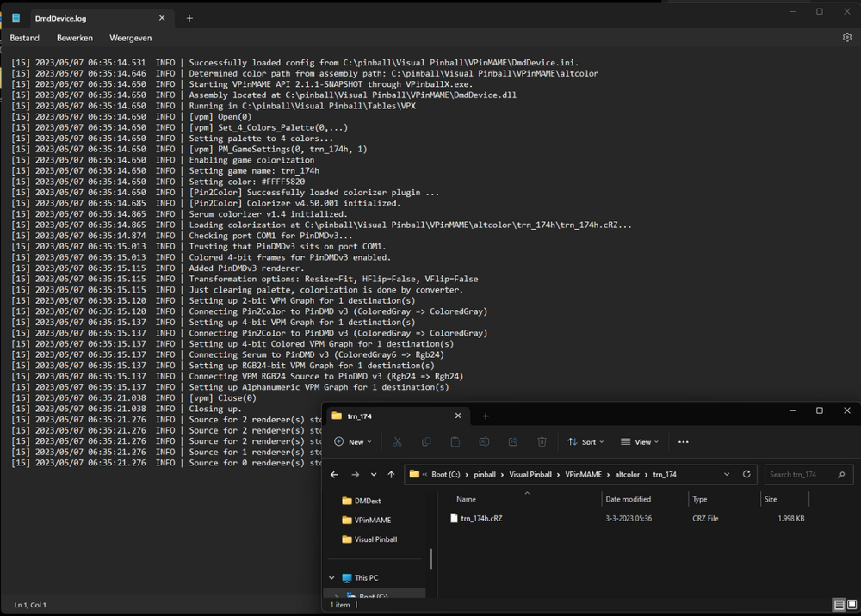The width and height of the screenshot is (861, 616).
Task: Switch to details view layout icon
Action: (x=839, y=605)
